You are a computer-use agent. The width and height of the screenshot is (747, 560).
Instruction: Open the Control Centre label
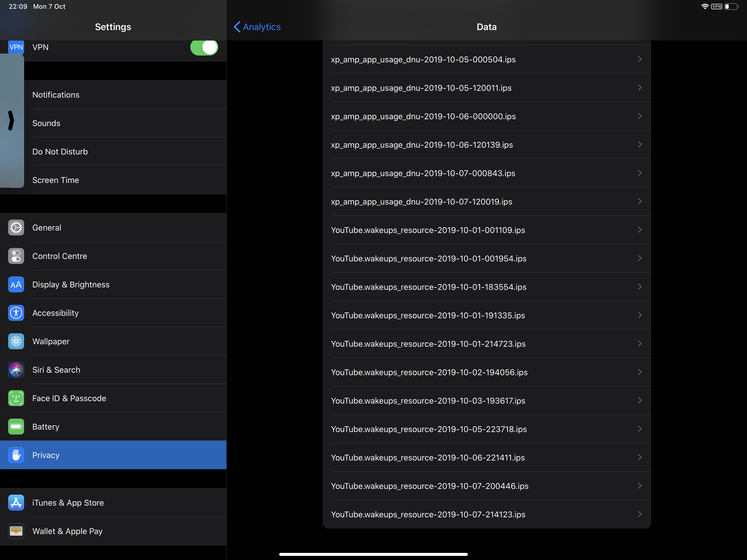[x=59, y=256]
